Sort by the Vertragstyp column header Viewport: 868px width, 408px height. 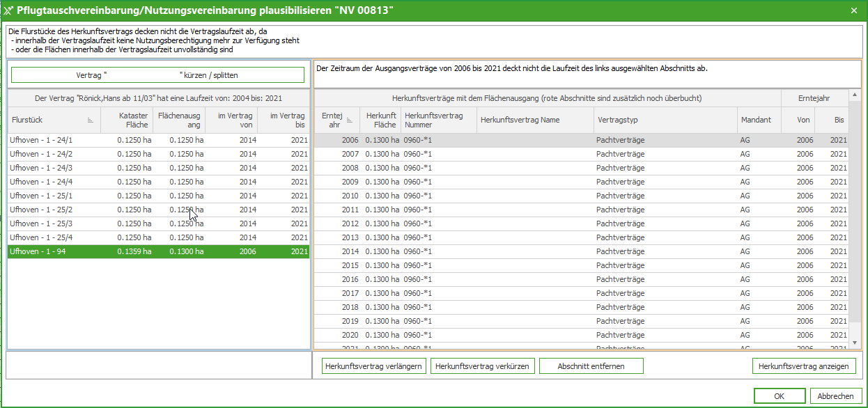[x=665, y=120]
